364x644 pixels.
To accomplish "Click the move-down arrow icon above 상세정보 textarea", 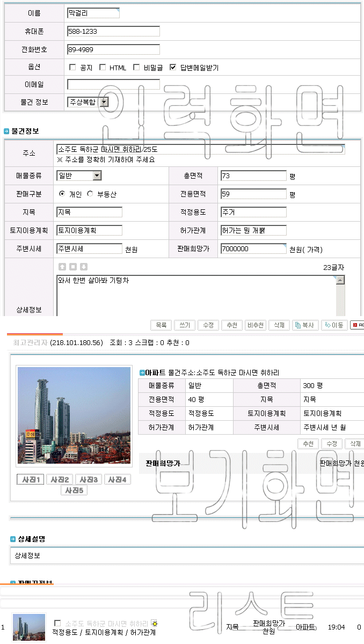I will point(84,267).
